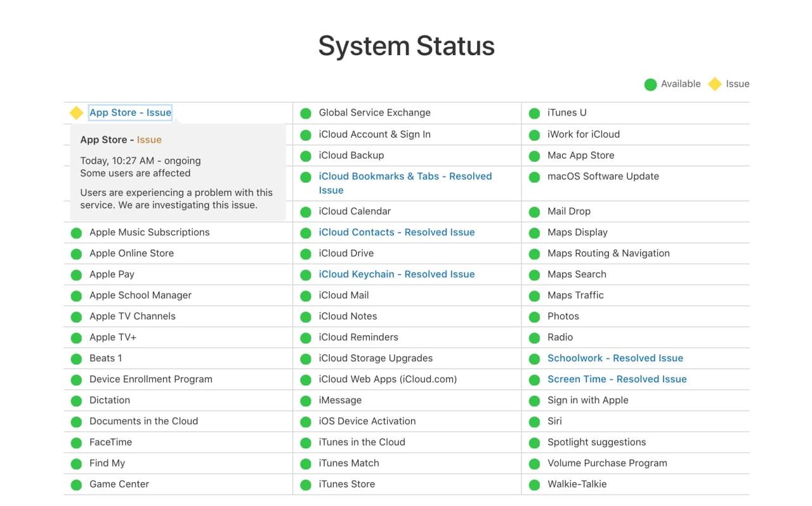Viewport: 812px width, 506px height.
Task: Click the iCloud Notes entry
Action: (348, 316)
